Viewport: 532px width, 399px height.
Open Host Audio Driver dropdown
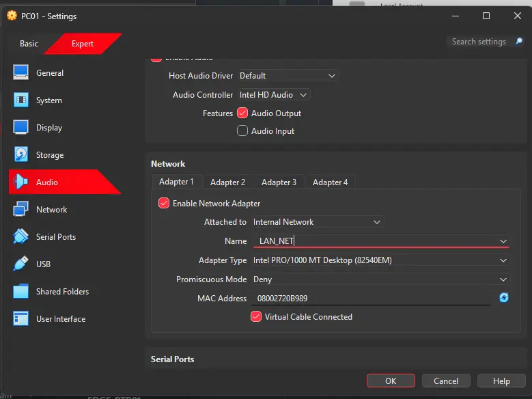[288, 75]
